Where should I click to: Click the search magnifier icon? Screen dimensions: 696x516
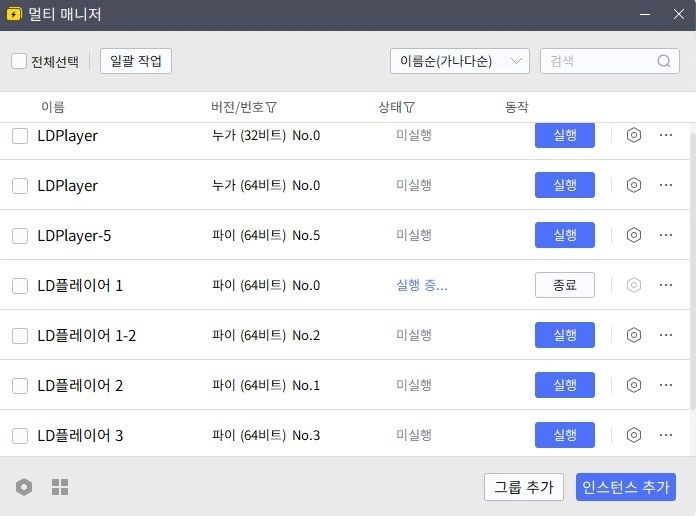[664, 61]
